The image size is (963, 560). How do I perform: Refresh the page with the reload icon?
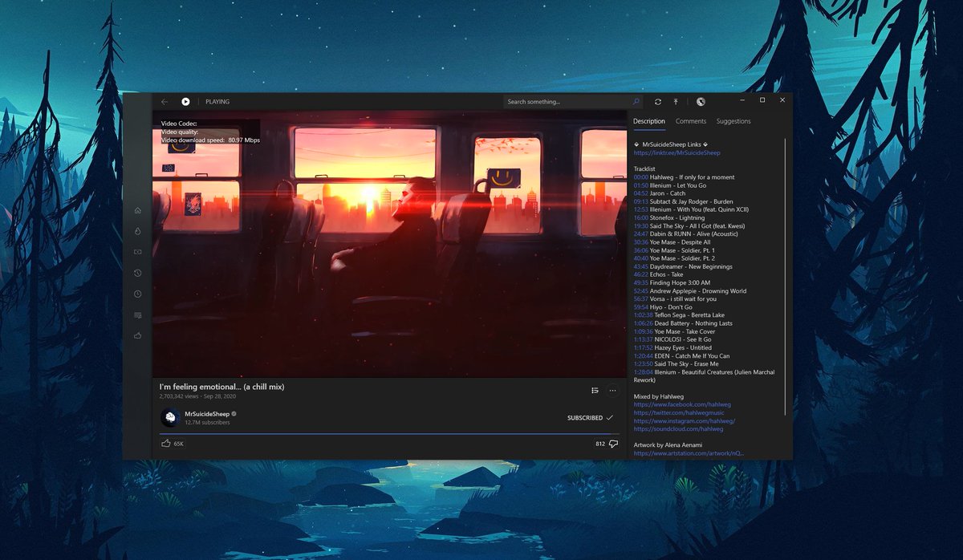pos(658,102)
